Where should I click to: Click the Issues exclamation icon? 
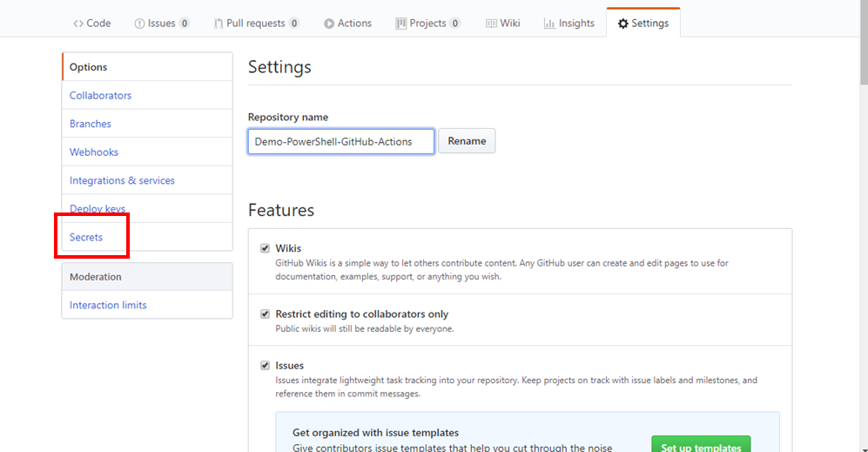[139, 24]
